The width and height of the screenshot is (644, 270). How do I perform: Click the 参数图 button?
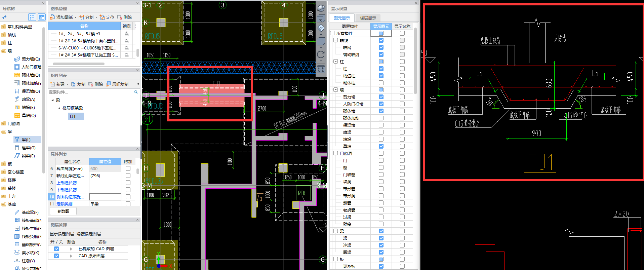click(63, 211)
